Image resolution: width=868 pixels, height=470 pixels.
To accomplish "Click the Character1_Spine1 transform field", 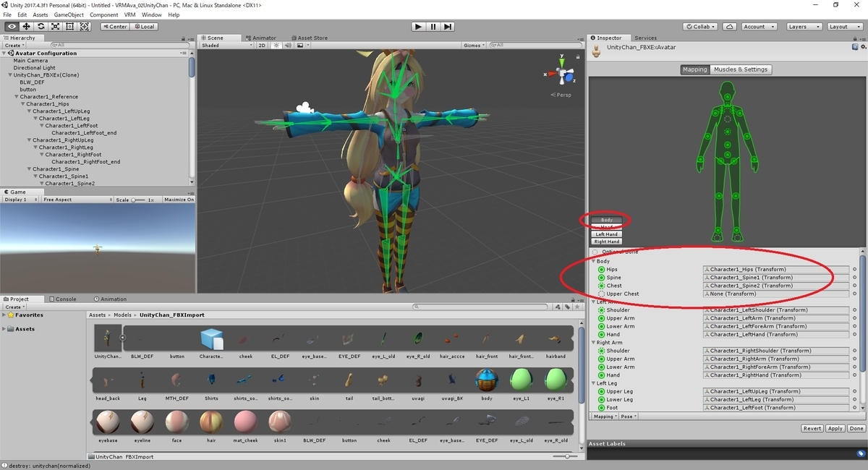I will (x=775, y=278).
